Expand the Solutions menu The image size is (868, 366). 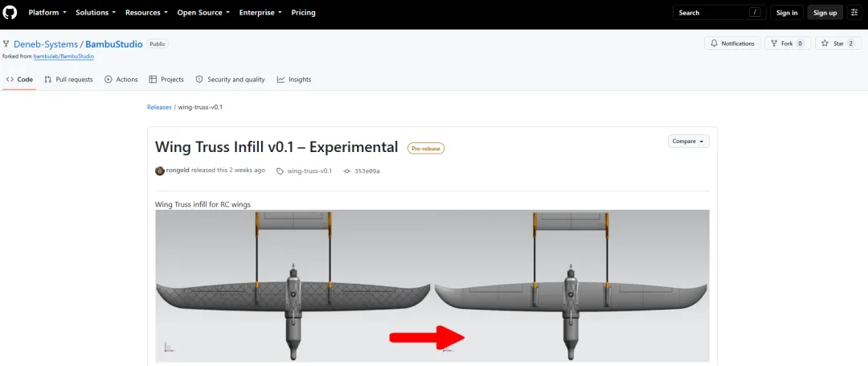pos(96,12)
